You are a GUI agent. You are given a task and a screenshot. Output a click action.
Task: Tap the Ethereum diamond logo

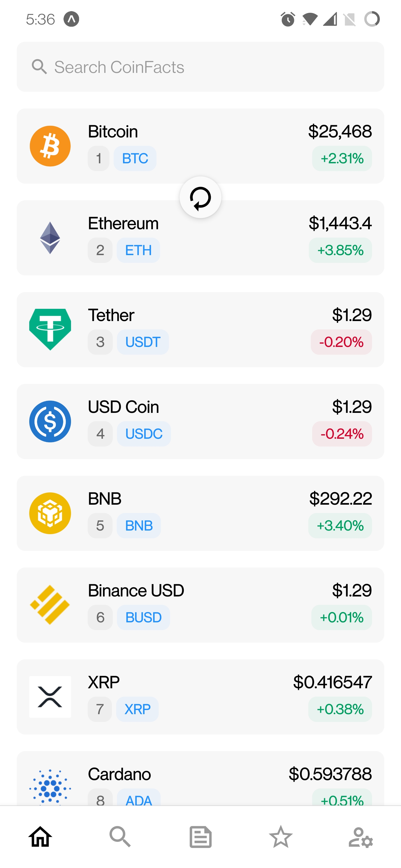50,238
